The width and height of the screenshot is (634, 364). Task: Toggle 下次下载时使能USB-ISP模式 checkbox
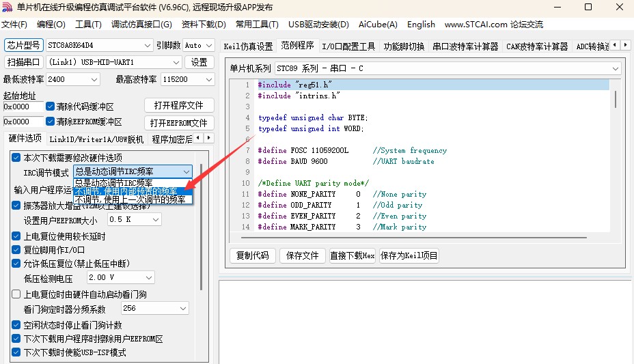[16, 352]
